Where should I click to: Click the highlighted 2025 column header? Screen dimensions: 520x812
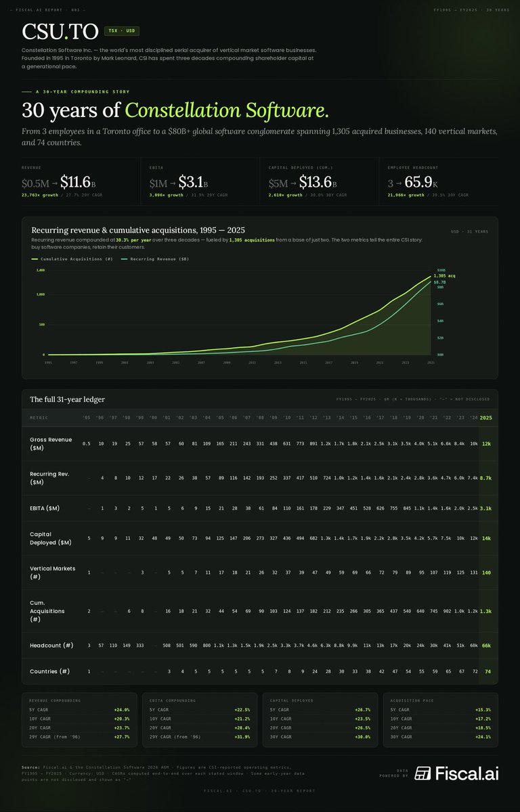click(x=486, y=418)
